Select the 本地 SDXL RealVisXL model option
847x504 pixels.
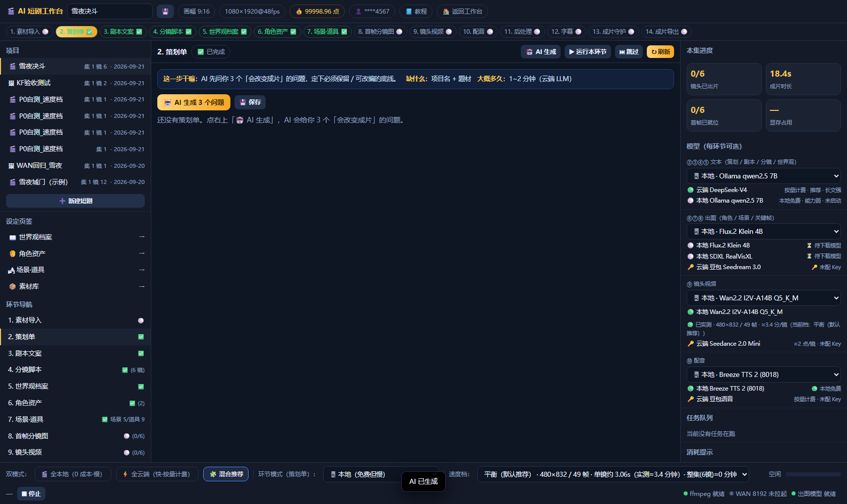coord(691,257)
